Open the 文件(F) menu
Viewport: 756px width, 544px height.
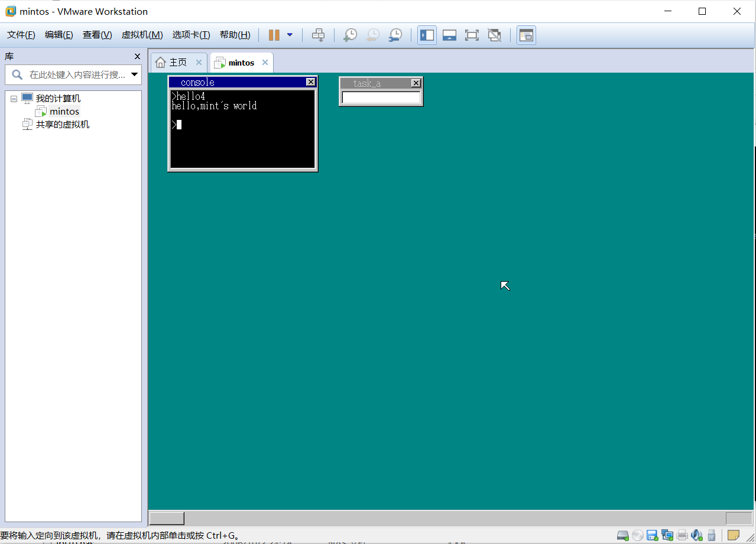click(x=21, y=35)
